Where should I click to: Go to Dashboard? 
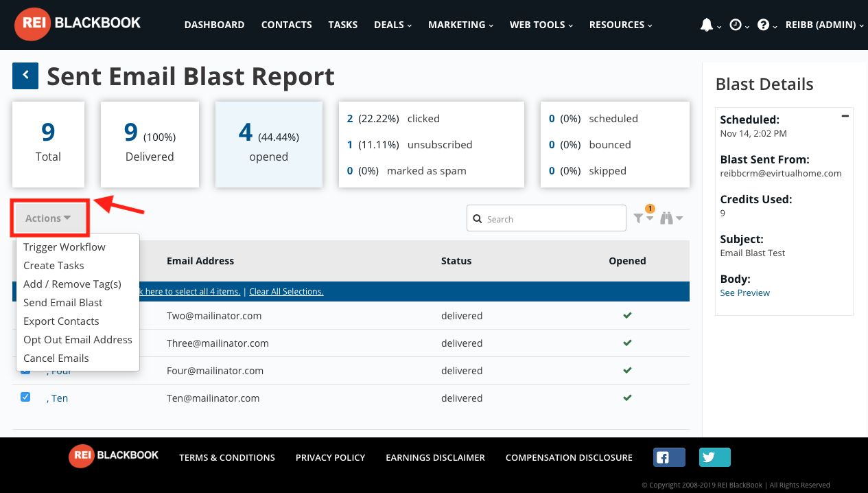[215, 25]
